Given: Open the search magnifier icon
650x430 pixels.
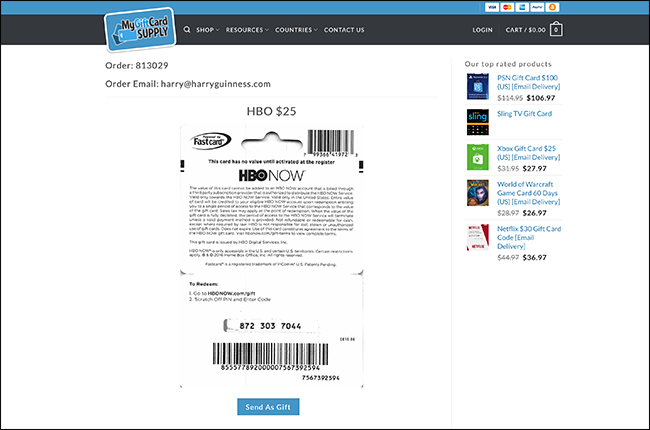Looking at the screenshot, I should click(187, 30).
